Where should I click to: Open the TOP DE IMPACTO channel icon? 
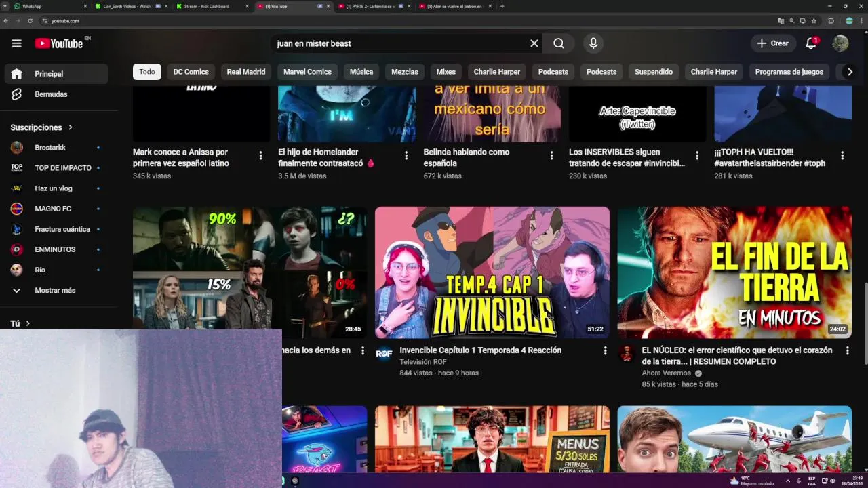point(17,168)
